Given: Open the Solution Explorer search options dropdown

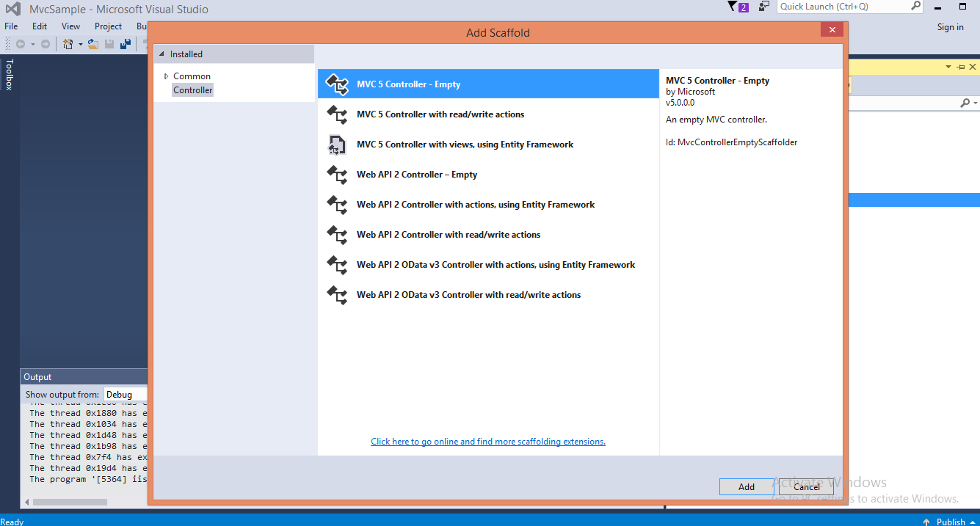Looking at the screenshot, I should pos(976,104).
